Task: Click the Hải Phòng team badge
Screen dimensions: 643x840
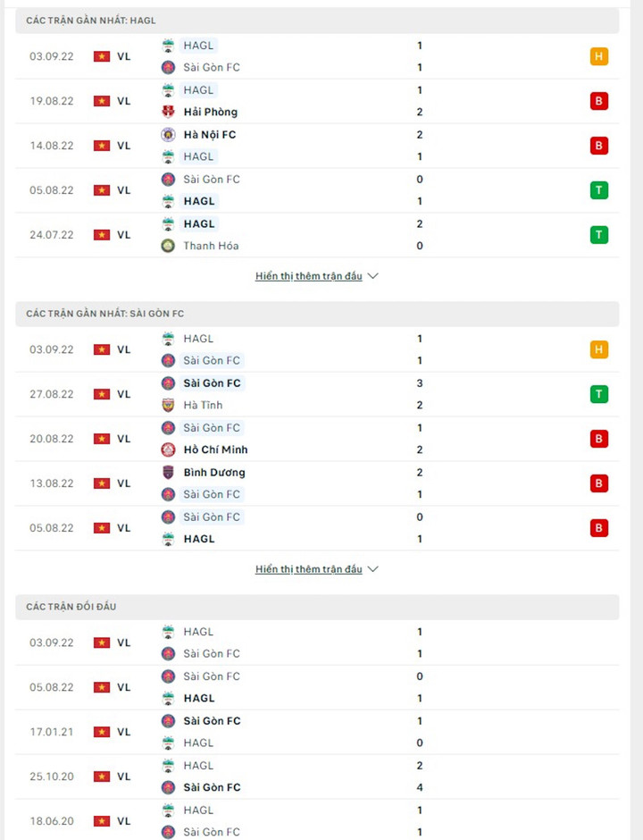Action: pyautogui.click(x=167, y=112)
